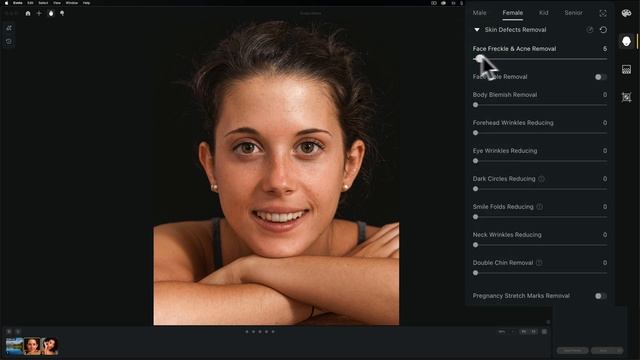The width and height of the screenshot is (640, 360).
Task: Select the portrait face retouch panel icon
Action: pyautogui.click(x=626, y=41)
